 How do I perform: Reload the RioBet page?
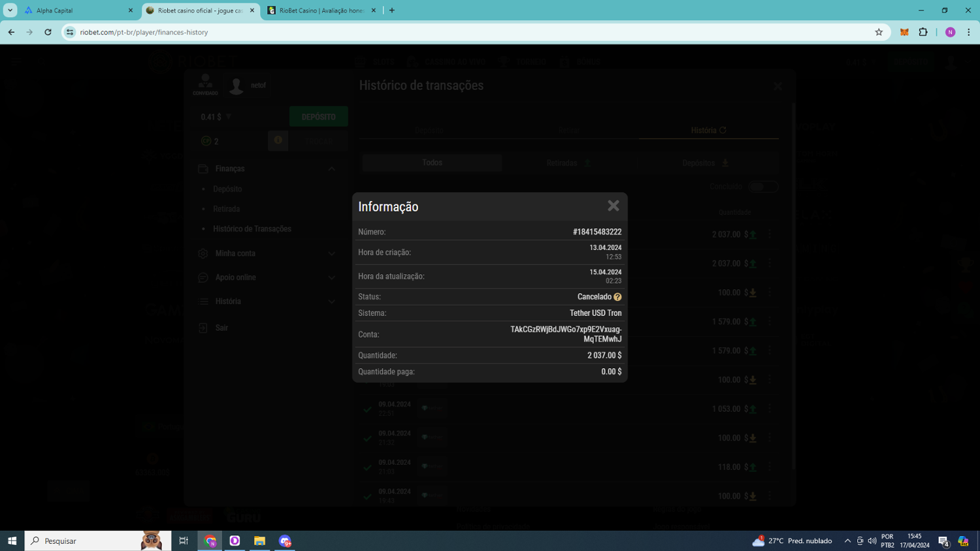48,32
